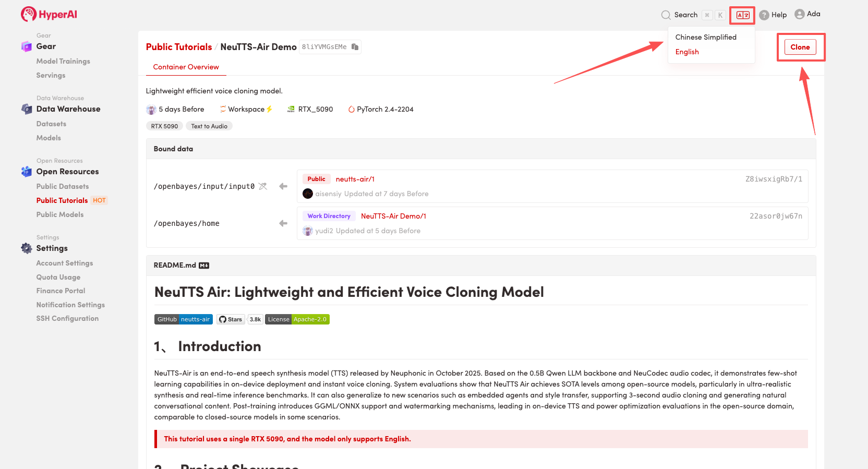The image size is (868, 469).
Task: Click the avatar next to 5 days Before
Action: coord(151,110)
